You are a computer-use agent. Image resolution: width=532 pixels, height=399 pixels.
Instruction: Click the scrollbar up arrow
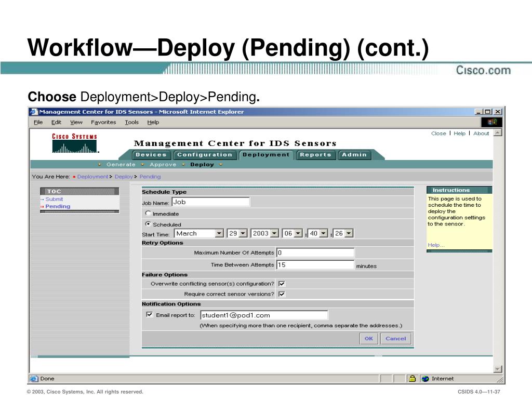click(498, 132)
